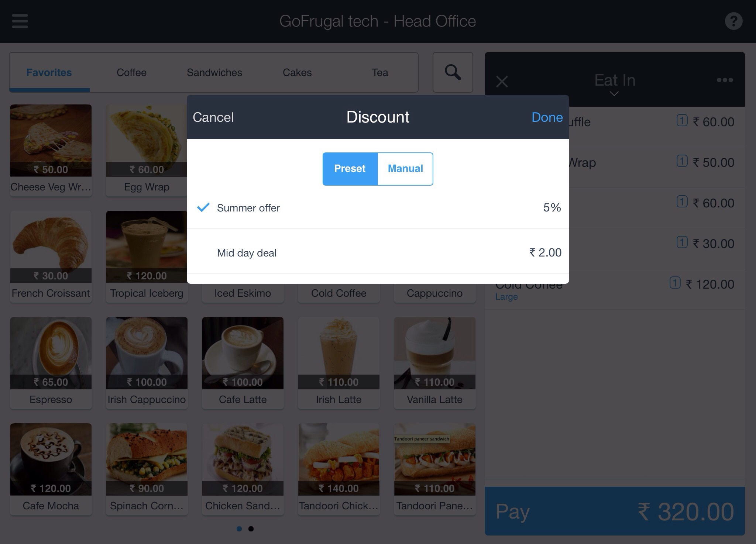The width and height of the screenshot is (756, 544).
Task: Switch to Manual discount mode
Action: (405, 169)
